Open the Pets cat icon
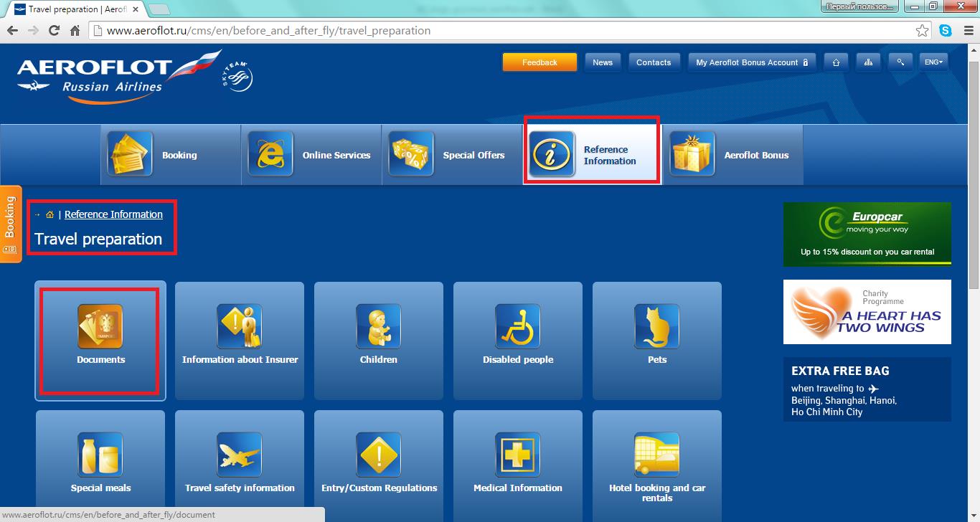This screenshot has height=522, width=980. pyautogui.click(x=657, y=326)
